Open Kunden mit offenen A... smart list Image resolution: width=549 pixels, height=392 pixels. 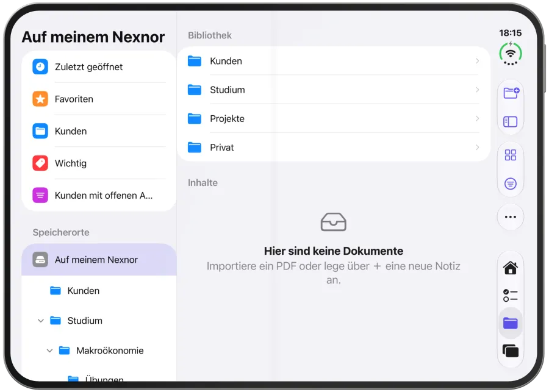(99, 195)
